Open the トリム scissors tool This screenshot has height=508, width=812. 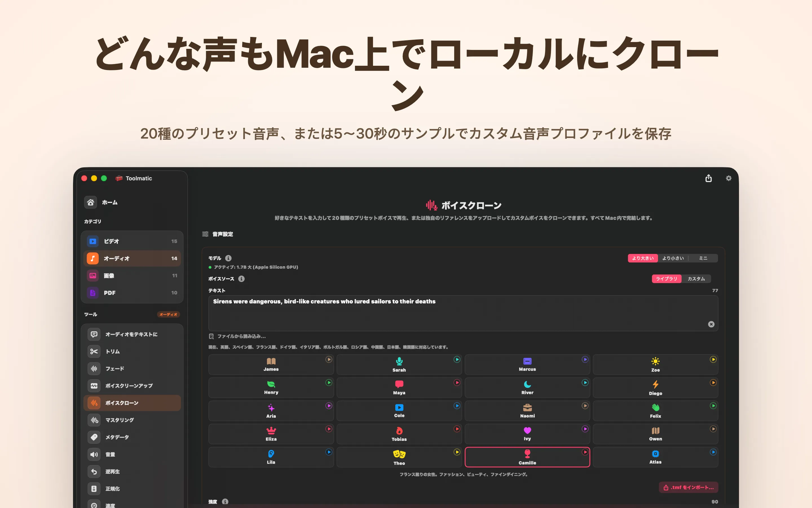coord(132,351)
